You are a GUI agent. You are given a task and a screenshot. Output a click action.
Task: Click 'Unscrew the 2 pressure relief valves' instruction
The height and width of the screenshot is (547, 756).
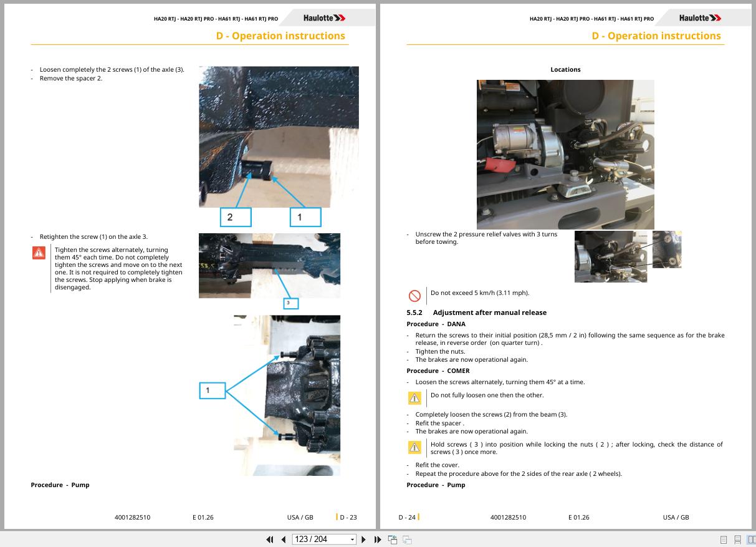pos(486,238)
